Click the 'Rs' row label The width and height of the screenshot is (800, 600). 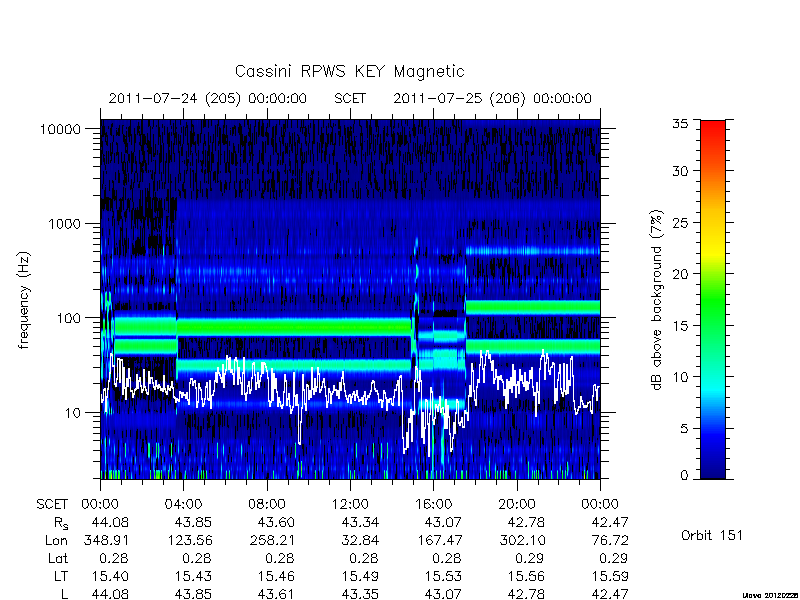[61, 523]
